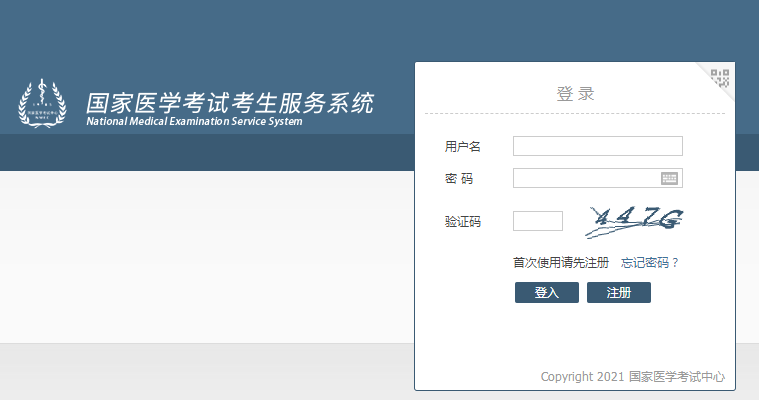This screenshot has width=759, height=400.
Task: Open the 首次使用请先注册 link
Action: pos(560,263)
